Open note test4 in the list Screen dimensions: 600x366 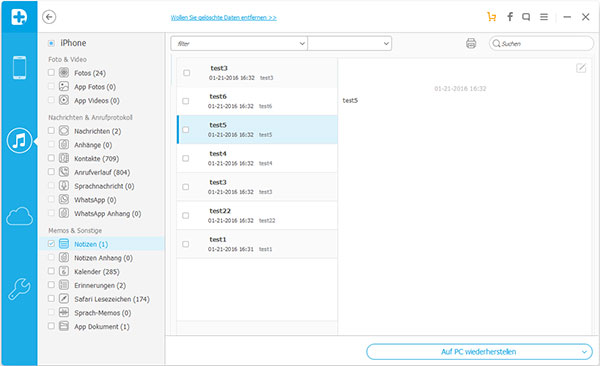[x=257, y=158]
